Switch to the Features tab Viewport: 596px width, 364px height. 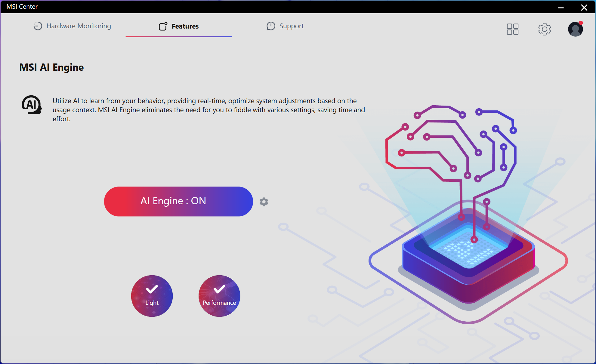179,26
